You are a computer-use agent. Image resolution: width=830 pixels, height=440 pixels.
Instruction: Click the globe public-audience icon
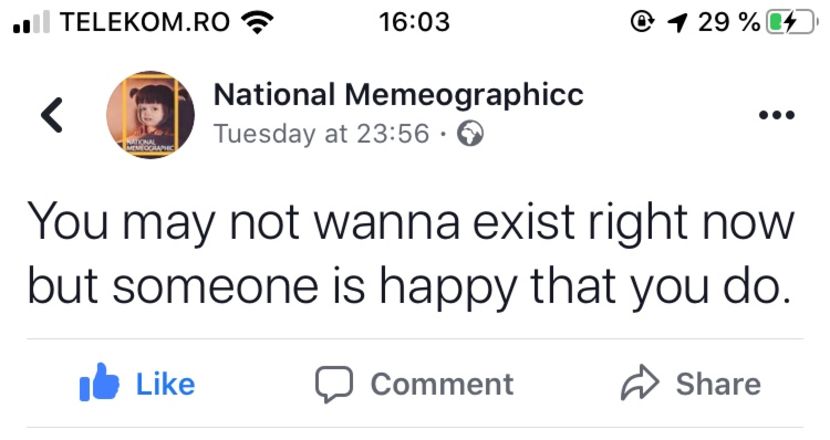471,134
